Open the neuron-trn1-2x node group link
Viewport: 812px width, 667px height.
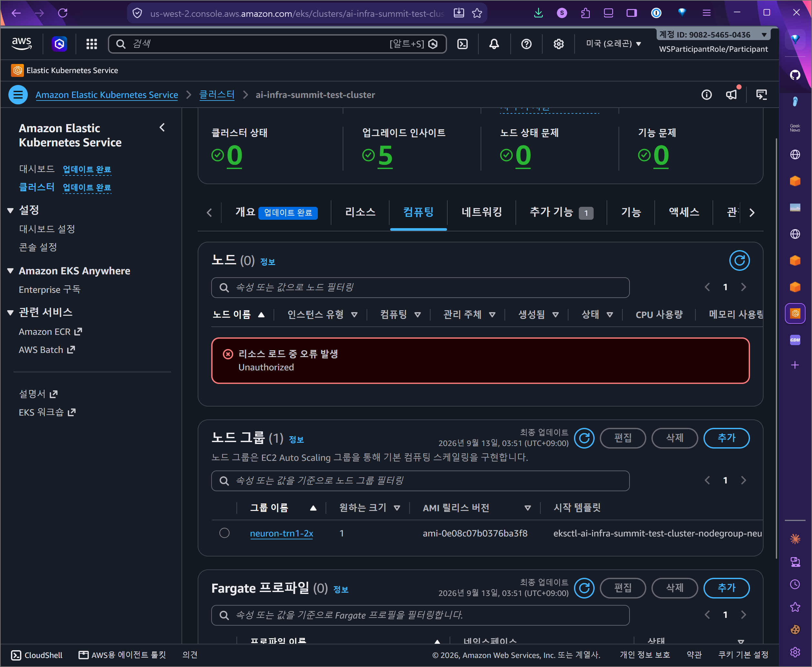point(281,533)
